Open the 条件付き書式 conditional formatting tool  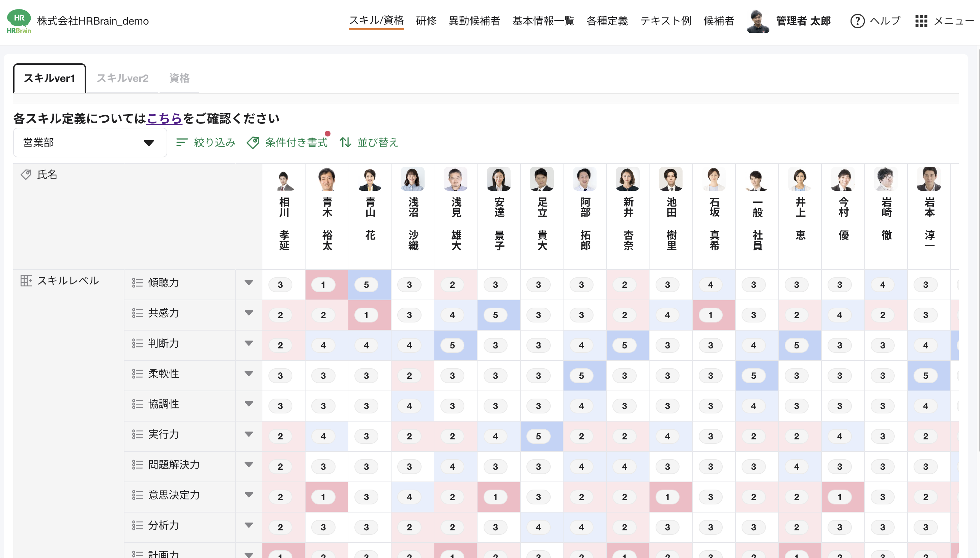click(288, 142)
